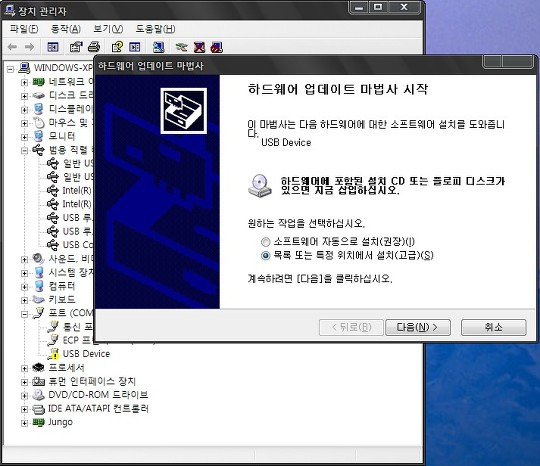Open Properties via the toolbar icon
The height and width of the screenshot is (466, 540).
coord(76,47)
